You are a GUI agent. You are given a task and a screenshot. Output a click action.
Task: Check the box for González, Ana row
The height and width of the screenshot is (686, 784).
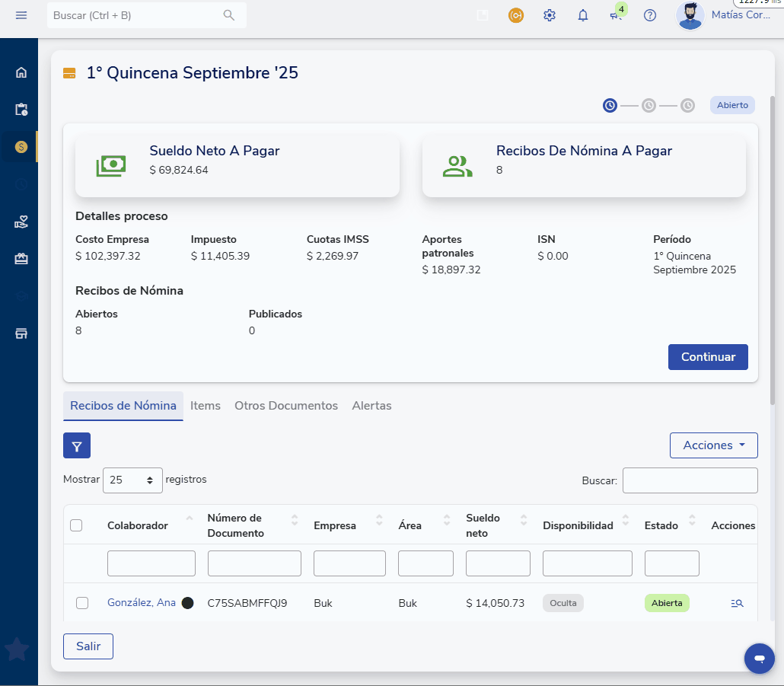(x=82, y=603)
